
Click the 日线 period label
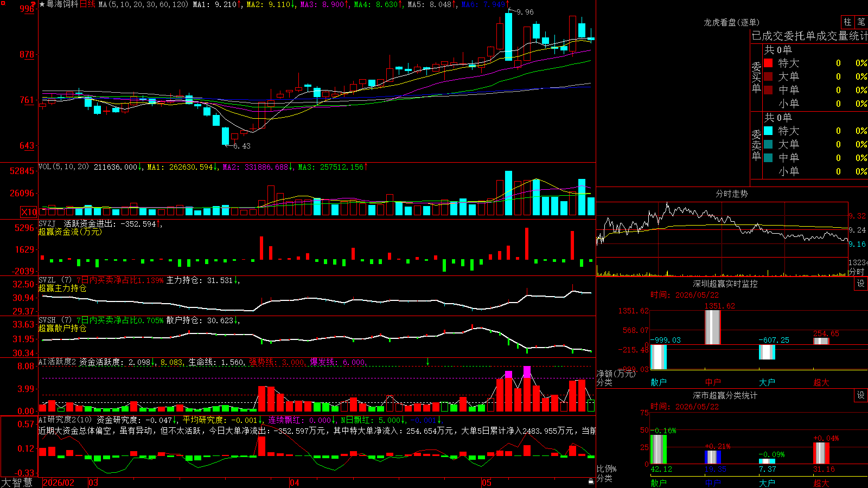tap(88, 4)
